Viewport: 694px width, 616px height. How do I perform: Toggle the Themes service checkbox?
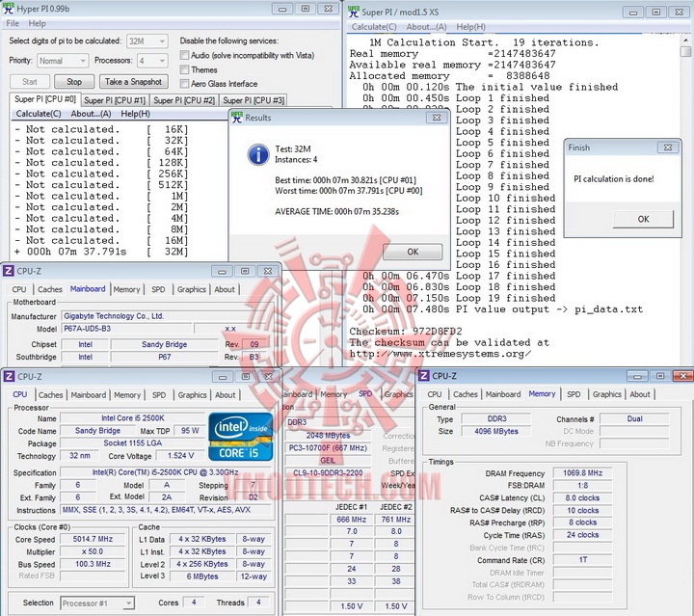click(x=184, y=69)
